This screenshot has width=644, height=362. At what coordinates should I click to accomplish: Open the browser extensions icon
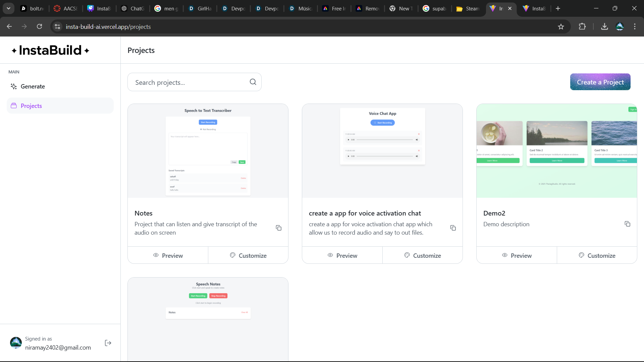[582, 26]
